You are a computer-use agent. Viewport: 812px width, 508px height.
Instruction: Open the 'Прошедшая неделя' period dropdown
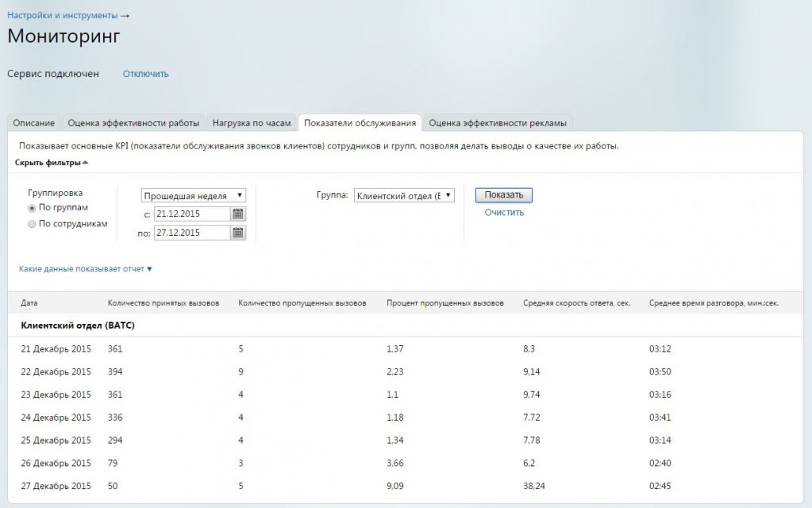pyautogui.click(x=194, y=195)
